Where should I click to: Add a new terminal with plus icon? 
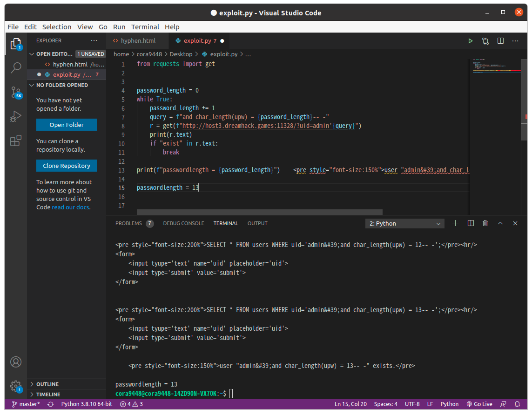tap(455, 223)
